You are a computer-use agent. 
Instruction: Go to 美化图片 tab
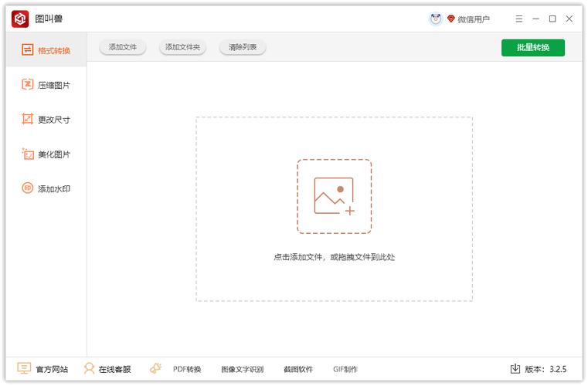coord(46,154)
